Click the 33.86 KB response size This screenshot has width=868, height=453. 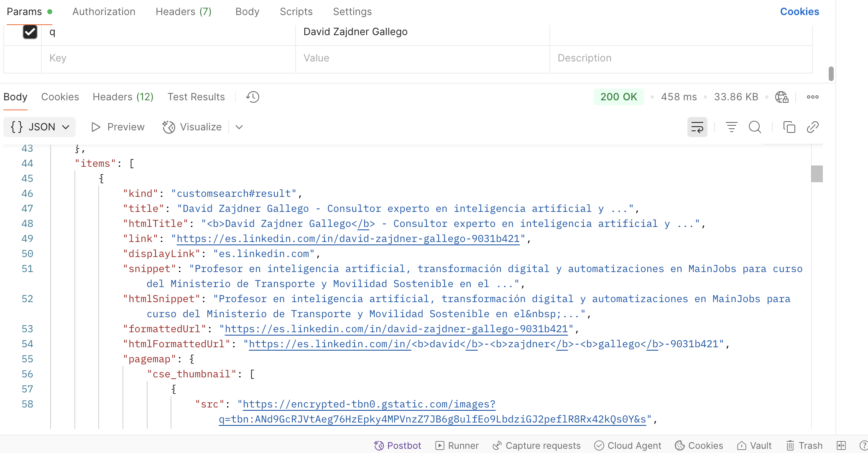click(x=736, y=97)
